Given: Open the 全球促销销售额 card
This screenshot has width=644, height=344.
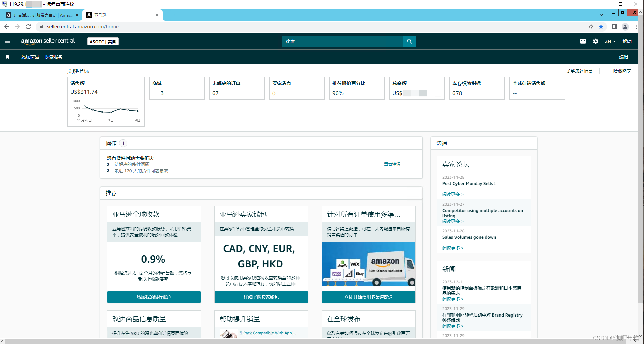Looking at the screenshot, I should pos(537,88).
